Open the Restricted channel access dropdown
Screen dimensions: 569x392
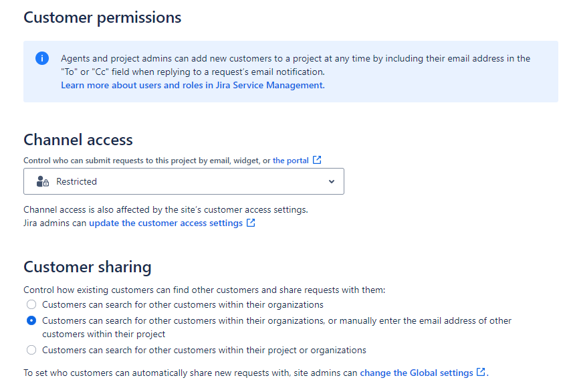(x=184, y=181)
